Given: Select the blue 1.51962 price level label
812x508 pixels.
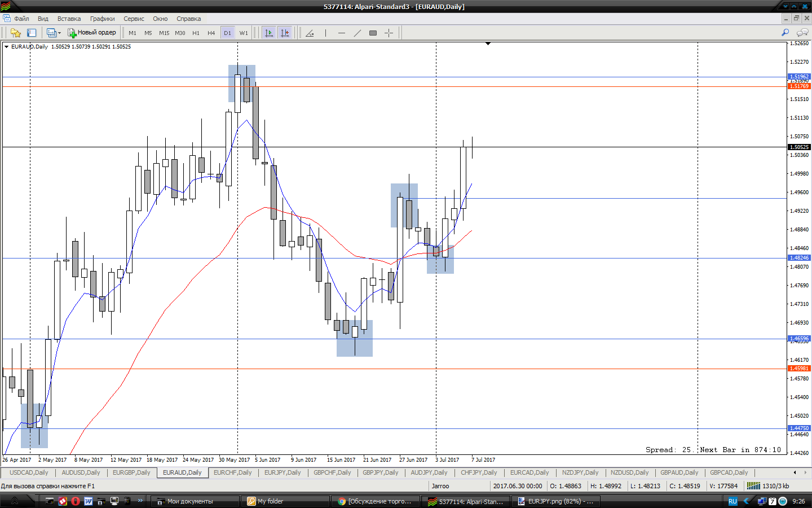Looking at the screenshot, I should point(798,77).
